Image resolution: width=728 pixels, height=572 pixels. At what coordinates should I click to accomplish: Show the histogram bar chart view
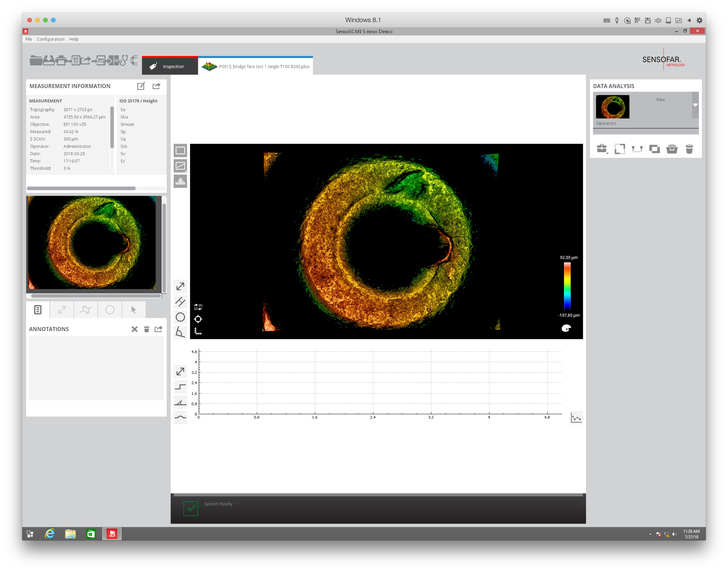point(180,182)
